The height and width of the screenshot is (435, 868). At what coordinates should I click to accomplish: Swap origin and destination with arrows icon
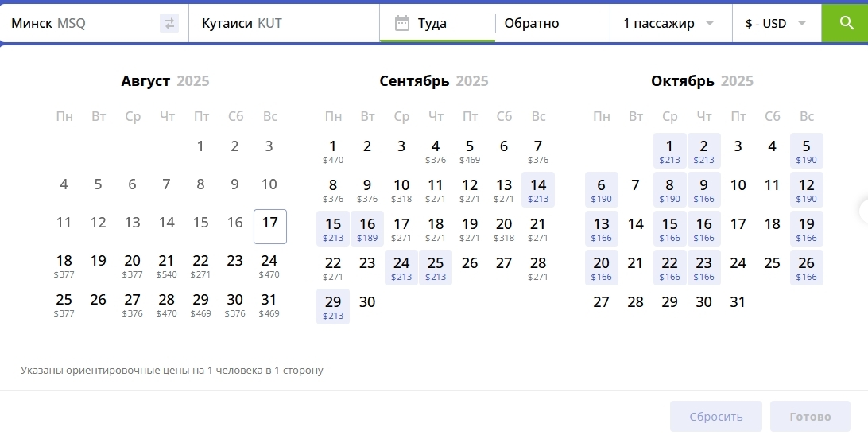(169, 24)
